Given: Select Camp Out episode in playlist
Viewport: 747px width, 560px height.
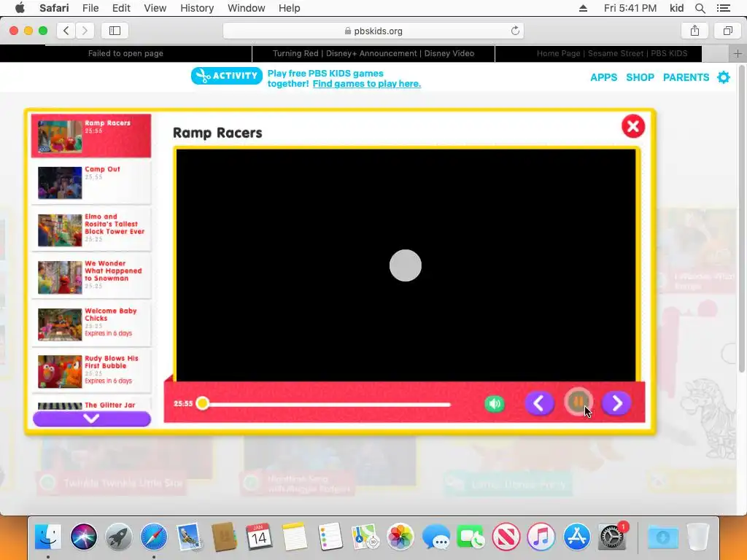Looking at the screenshot, I should pos(91,182).
